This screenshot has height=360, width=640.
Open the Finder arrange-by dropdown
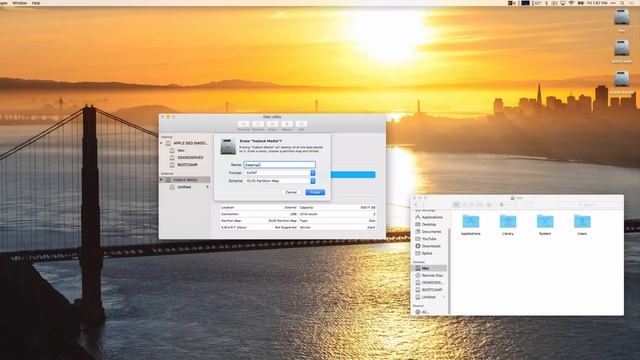pyautogui.click(x=490, y=204)
